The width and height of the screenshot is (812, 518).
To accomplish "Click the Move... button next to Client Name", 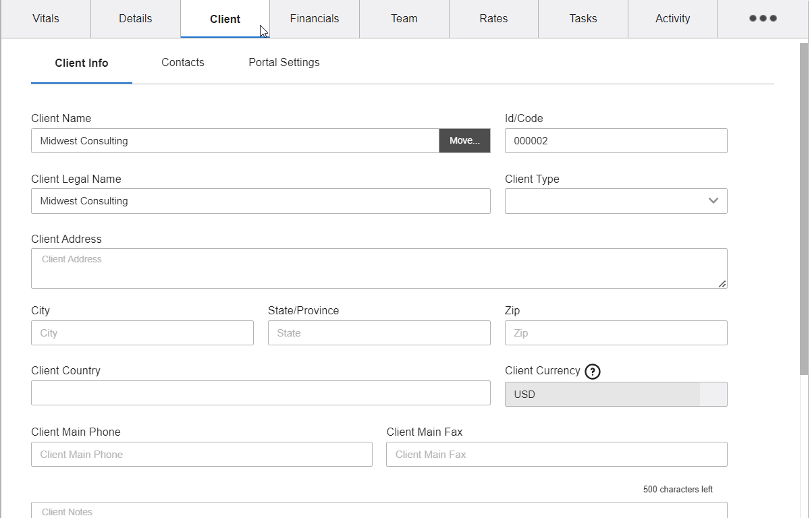I will click(464, 140).
